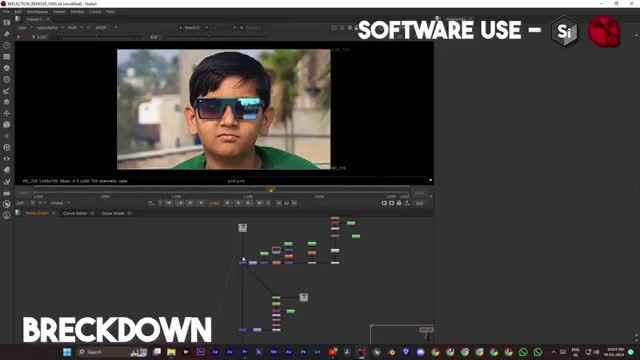Open the Draw nodes toolbar menu
Screen dimensions: 640x360
tap(7, 34)
